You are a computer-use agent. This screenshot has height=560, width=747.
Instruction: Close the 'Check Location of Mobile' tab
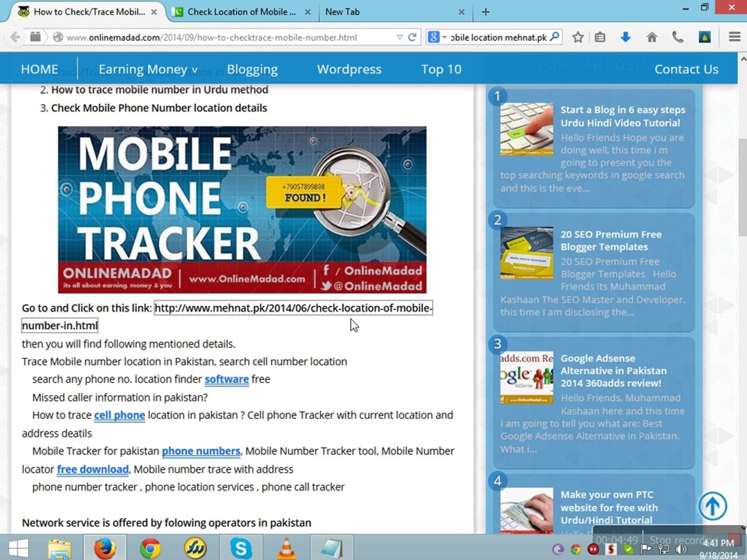[x=308, y=11]
